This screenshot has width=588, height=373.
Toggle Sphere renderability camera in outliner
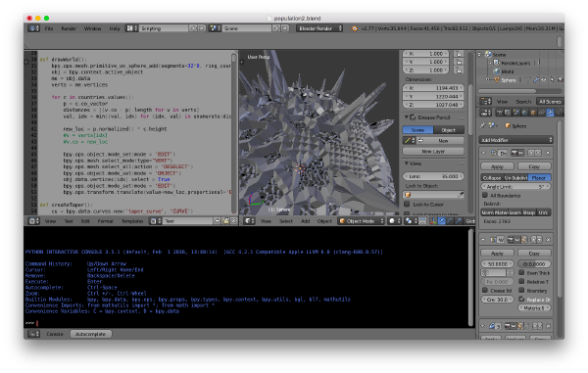(560, 79)
